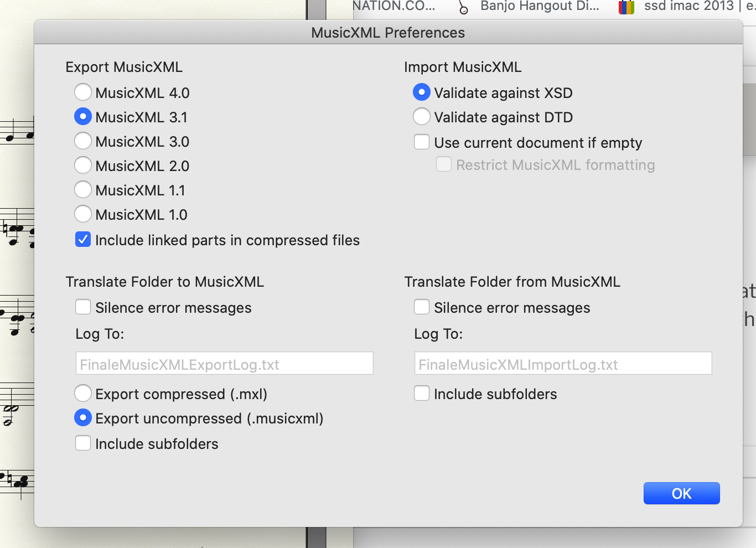This screenshot has width=756, height=548.
Task: Select Export compressed (.mxl) option
Action: [x=83, y=394]
